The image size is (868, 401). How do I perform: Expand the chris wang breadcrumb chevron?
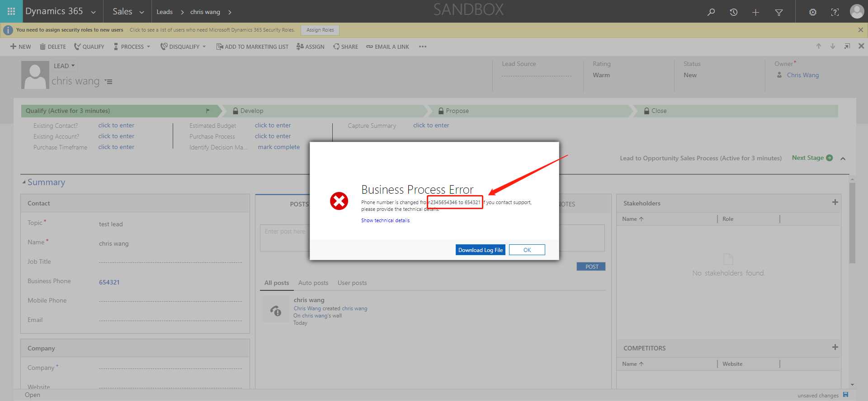[x=230, y=12]
